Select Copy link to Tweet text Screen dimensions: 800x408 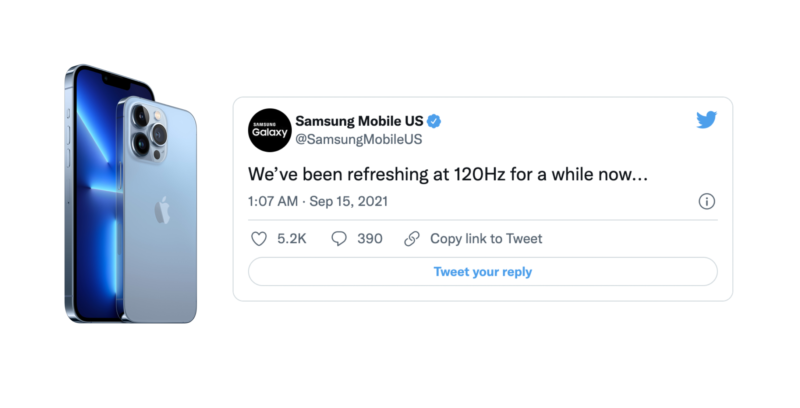point(486,239)
